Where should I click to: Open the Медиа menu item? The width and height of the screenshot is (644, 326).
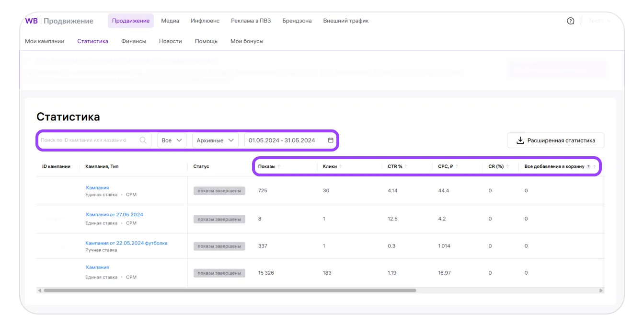click(170, 21)
